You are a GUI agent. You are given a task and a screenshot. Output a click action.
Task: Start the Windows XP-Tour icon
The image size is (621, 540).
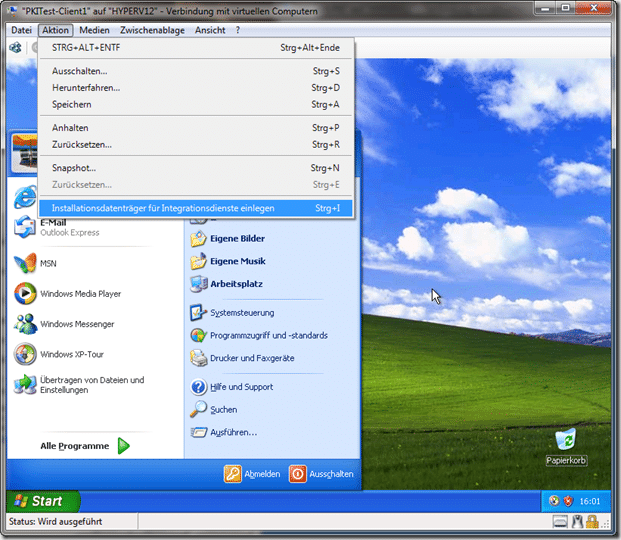point(25,354)
